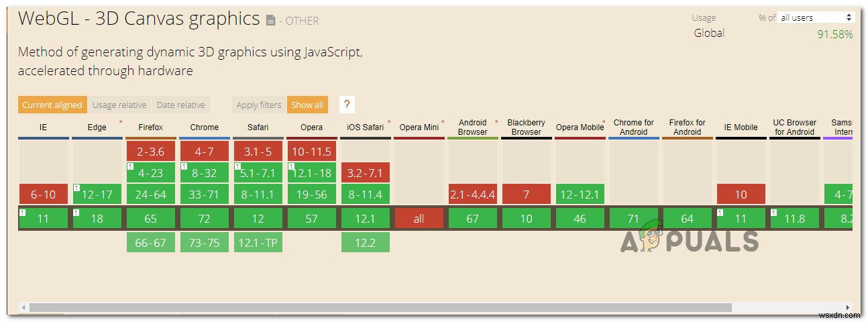Switch to Usage relative view

pyautogui.click(x=119, y=105)
